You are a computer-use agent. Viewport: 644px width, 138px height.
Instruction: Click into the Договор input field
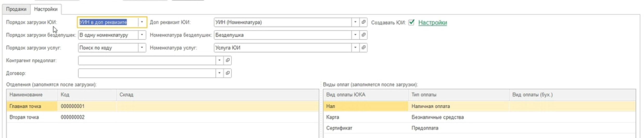(147, 73)
